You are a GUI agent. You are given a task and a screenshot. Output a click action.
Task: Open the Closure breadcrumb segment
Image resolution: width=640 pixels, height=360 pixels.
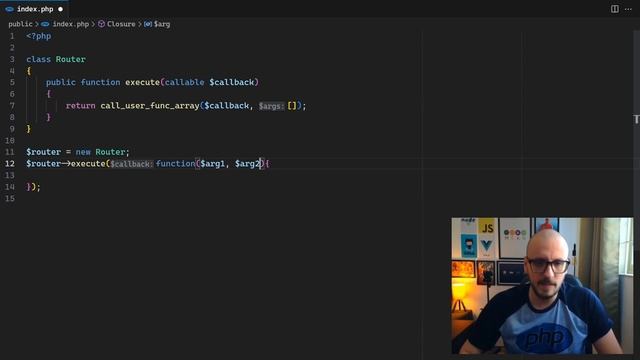(x=121, y=24)
